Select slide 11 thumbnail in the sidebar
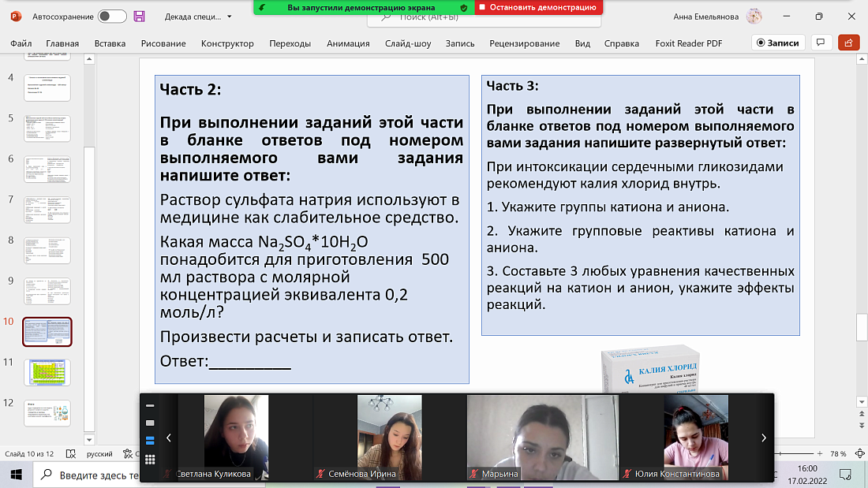Viewport: 868px width, 488px height. point(47,371)
